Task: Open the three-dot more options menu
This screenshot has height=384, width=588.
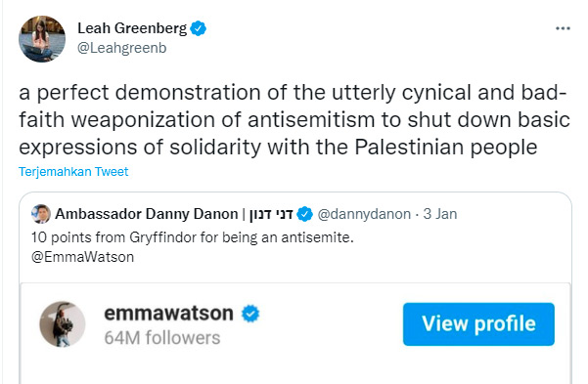Action: (563, 28)
